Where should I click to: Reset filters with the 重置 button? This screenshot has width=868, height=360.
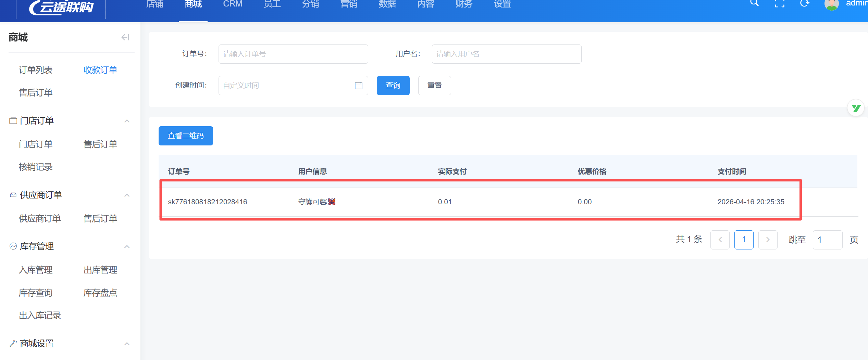[x=434, y=86]
